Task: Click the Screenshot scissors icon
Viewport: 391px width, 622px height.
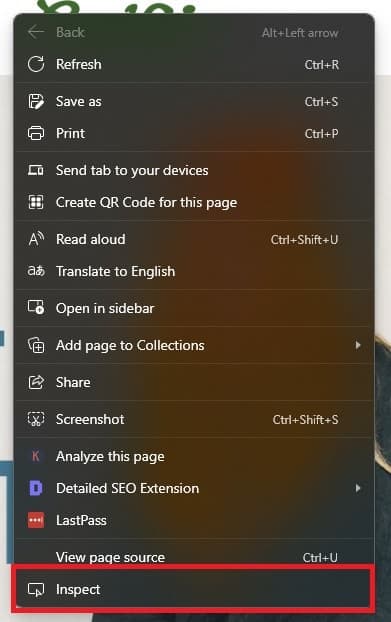Action: (x=36, y=419)
